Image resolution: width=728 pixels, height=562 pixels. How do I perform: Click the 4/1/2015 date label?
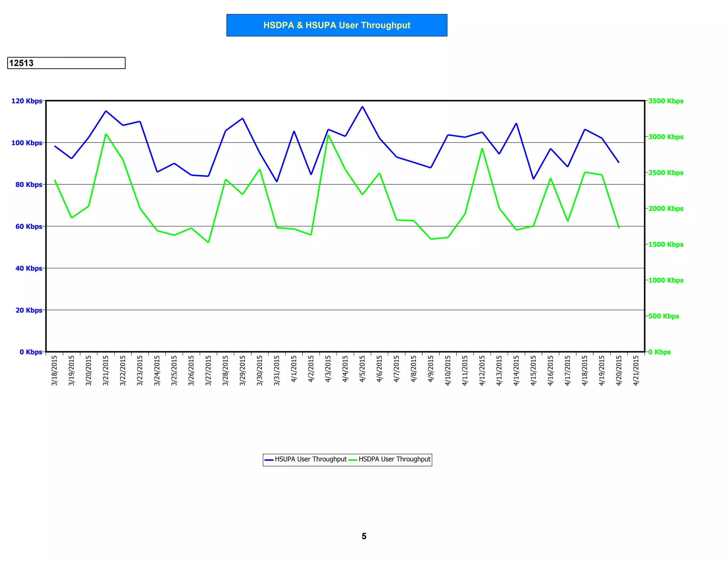coord(294,369)
